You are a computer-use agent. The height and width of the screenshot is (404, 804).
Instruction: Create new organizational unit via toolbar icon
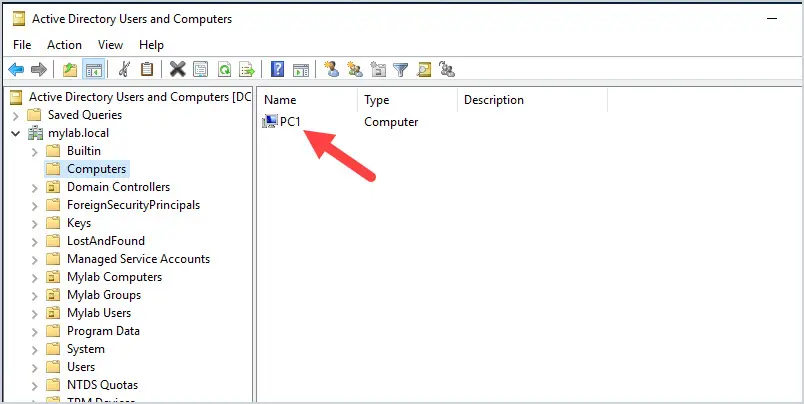(x=378, y=69)
